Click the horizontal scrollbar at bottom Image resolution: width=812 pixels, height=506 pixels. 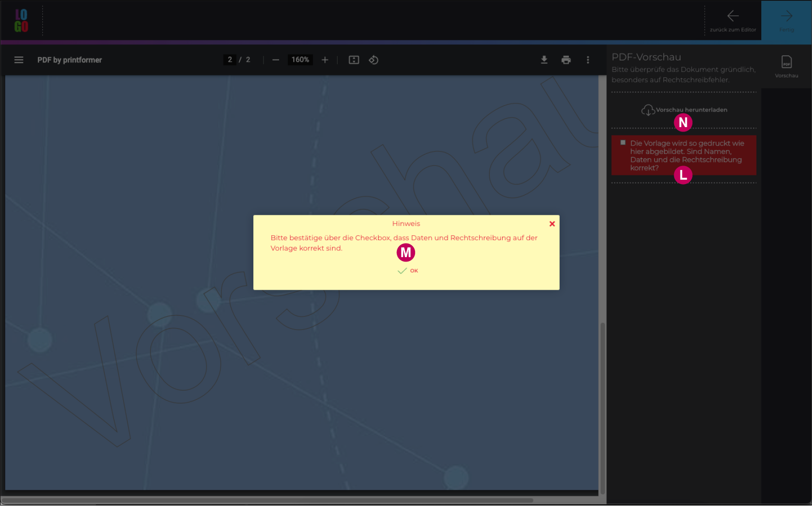click(268, 500)
